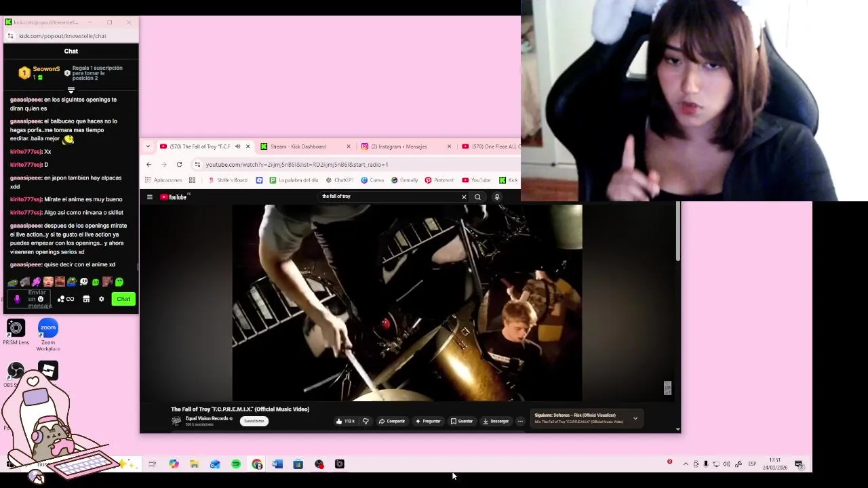Screen dimensions: 868x488
Task: Open Kick chat settings gear
Action: [x=102, y=299]
